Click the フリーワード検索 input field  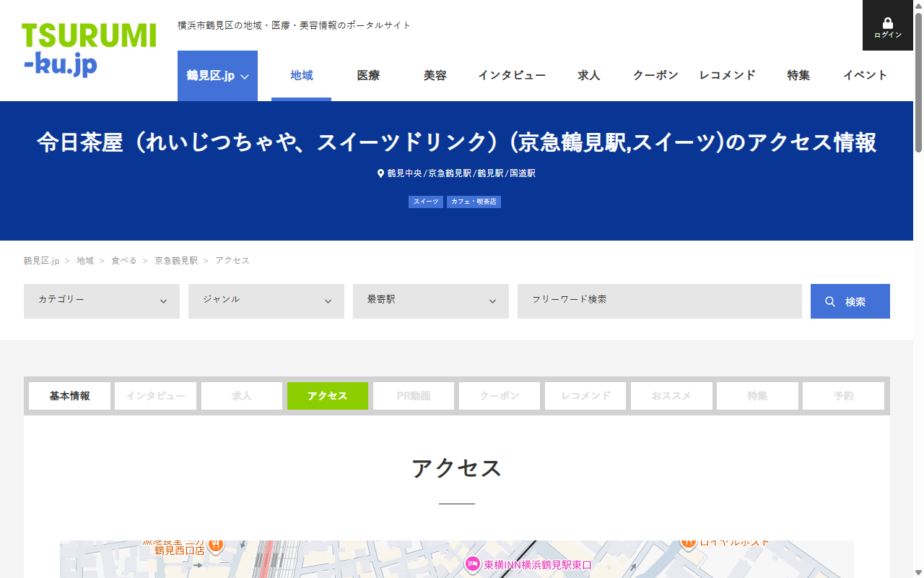(x=660, y=301)
